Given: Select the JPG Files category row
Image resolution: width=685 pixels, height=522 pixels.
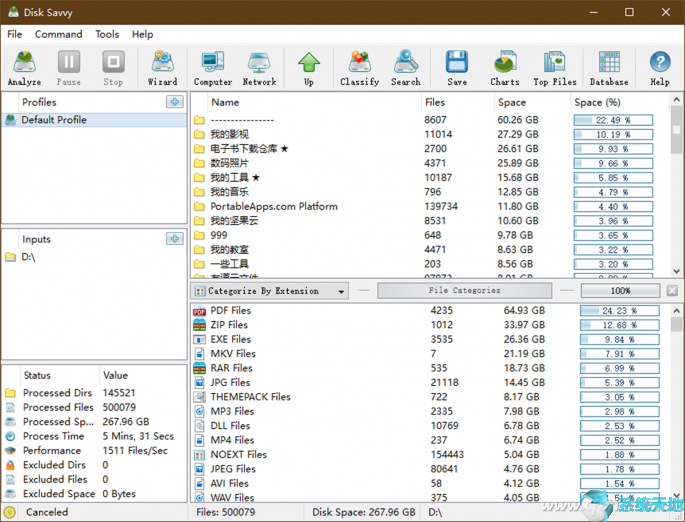Looking at the screenshot, I should tap(430, 382).
